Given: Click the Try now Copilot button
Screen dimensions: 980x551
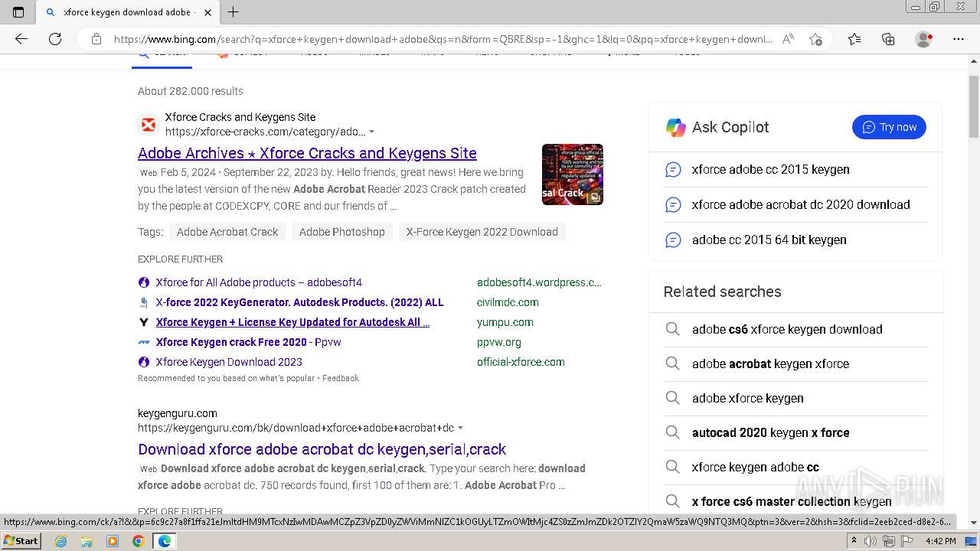Looking at the screenshot, I should click(889, 127).
